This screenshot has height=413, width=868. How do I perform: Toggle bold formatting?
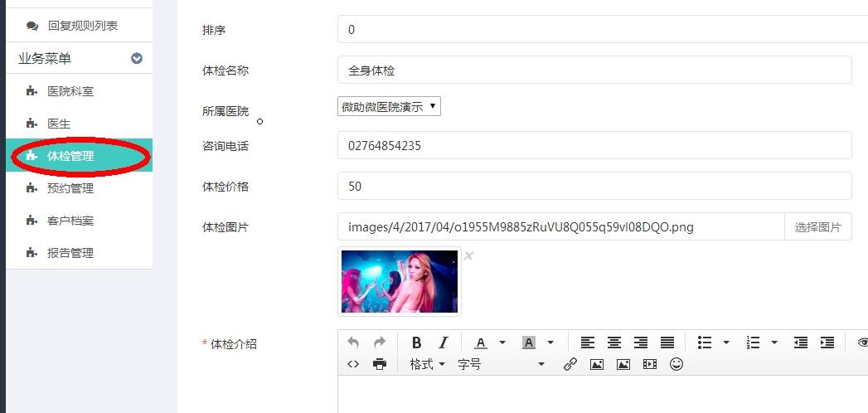417,343
